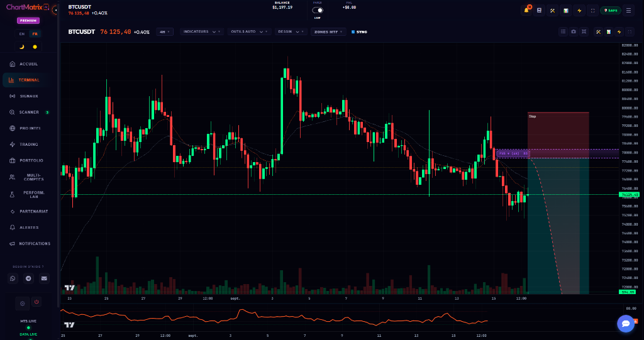644x340 pixels.
Task: Select FR language option
Action: (x=35, y=34)
